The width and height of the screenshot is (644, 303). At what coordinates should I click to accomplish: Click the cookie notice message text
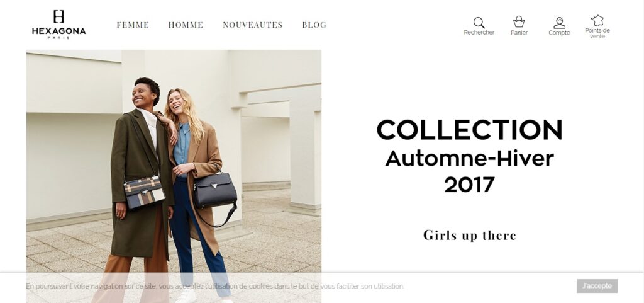(x=215, y=286)
